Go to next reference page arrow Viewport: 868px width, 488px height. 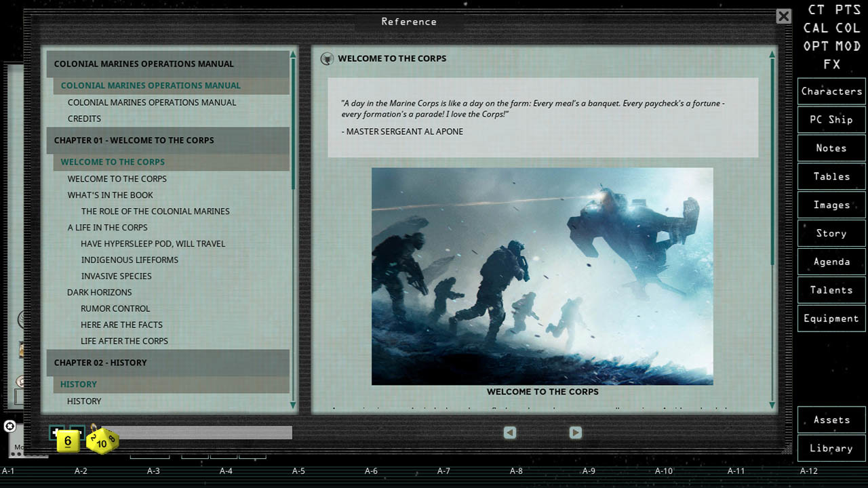click(575, 432)
